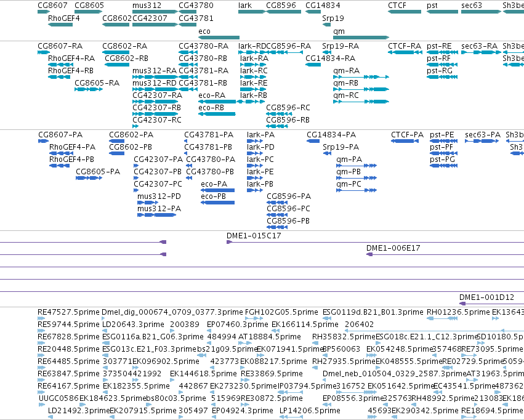This screenshot has width=524, height=420.
Task: Click the RhoGEF4 gene label
Action: pyautogui.click(x=64, y=18)
